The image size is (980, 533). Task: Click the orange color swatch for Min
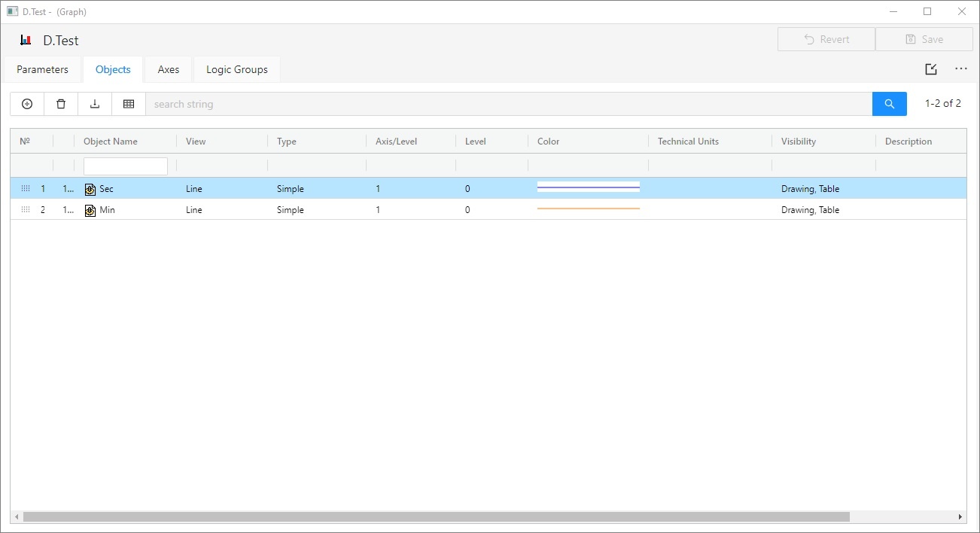pyautogui.click(x=588, y=209)
